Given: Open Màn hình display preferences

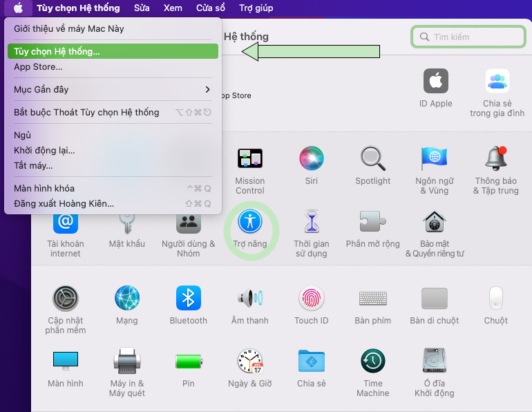Looking at the screenshot, I should pyautogui.click(x=66, y=368).
